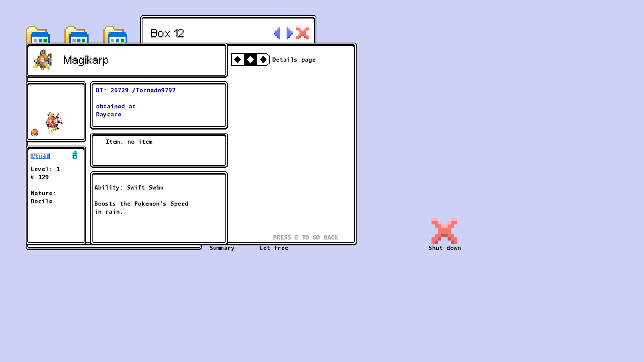Click the small Magikarp icon beside the name
The width and height of the screenshot is (644, 362).
(x=43, y=60)
